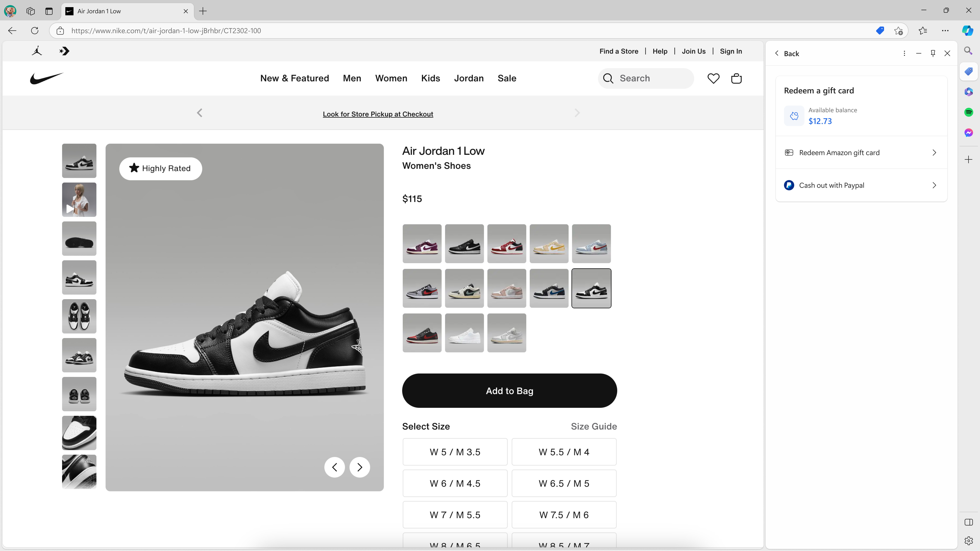
Task: Click Add to Bag button
Action: coord(509,391)
